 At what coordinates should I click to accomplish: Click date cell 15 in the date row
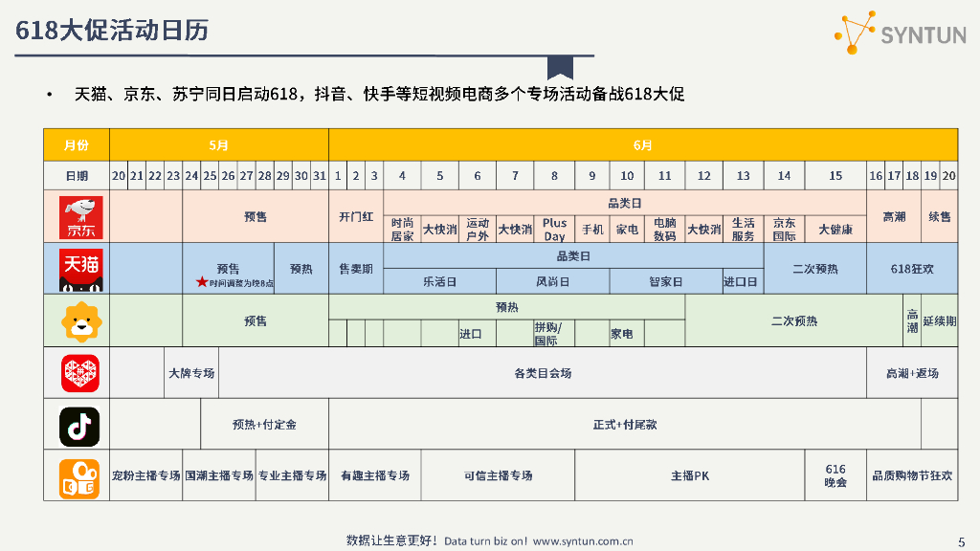pyautogui.click(x=835, y=176)
